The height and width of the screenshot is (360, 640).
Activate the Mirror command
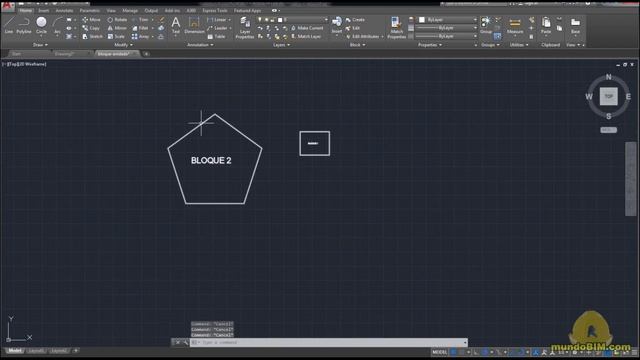[117, 28]
